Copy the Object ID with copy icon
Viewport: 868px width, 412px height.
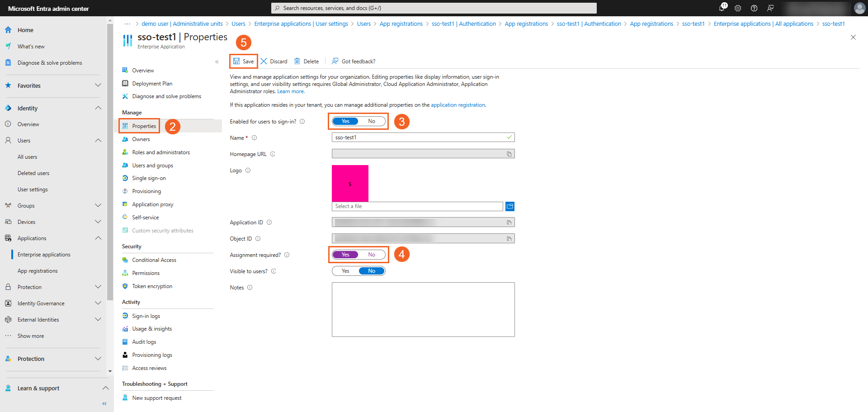[x=509, y=239]
